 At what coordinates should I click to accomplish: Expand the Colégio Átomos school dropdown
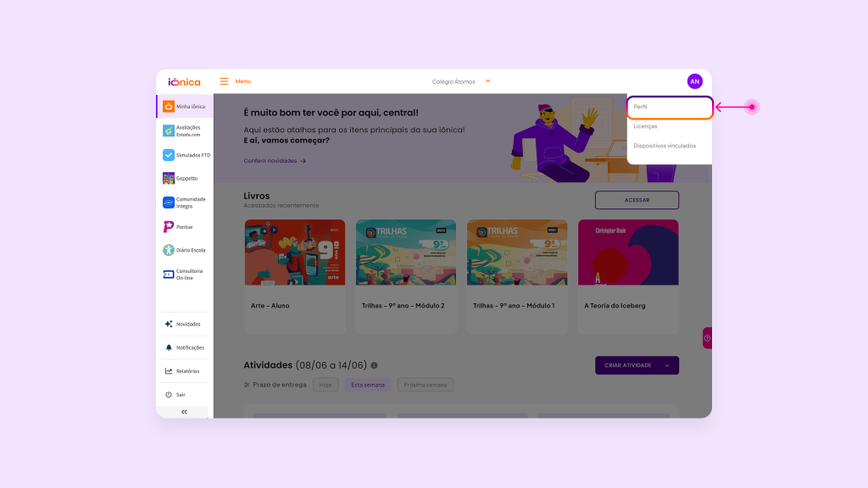[487, 80]
